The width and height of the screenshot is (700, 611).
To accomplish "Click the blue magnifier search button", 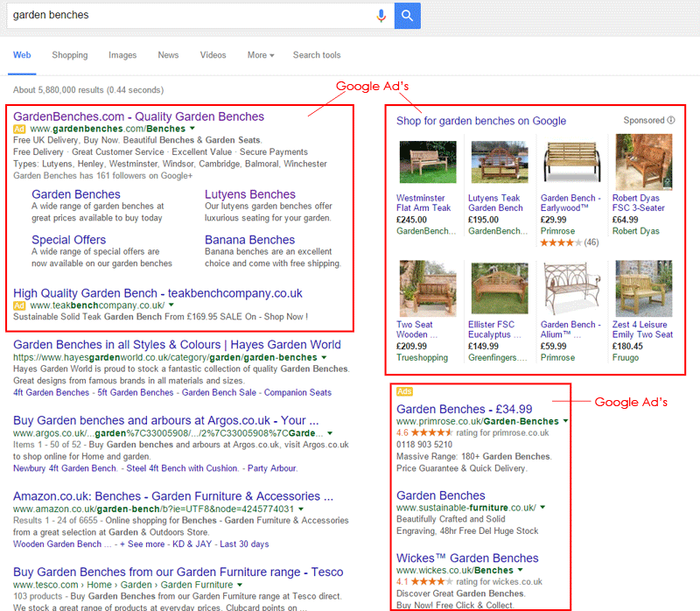I will click(407, 16).
